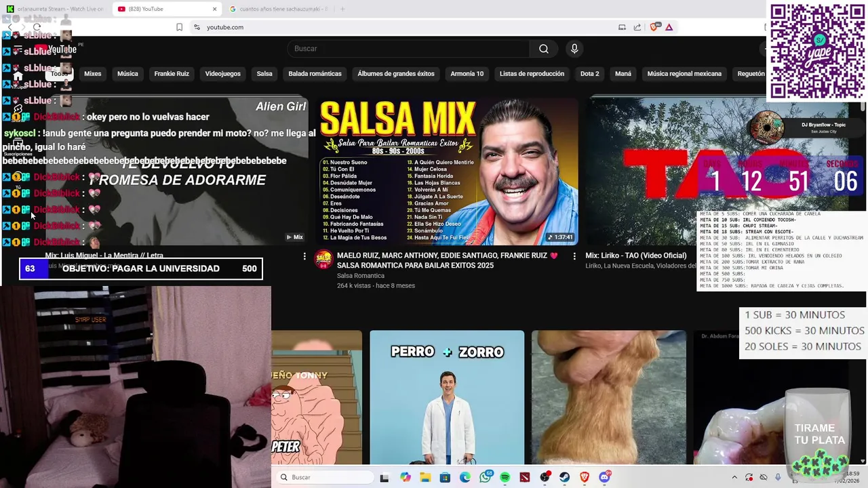
Task: Click the cloud sync tray icon
Action: [x=764, y=478]
